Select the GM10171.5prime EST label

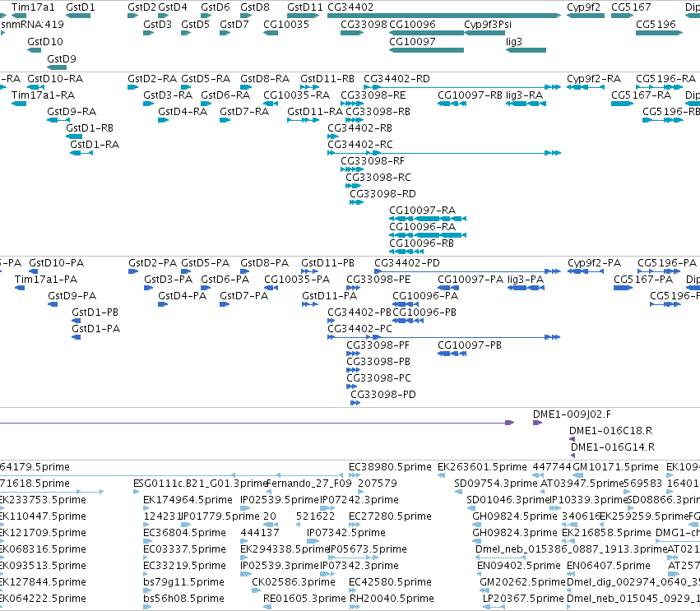tap(615, 467)
